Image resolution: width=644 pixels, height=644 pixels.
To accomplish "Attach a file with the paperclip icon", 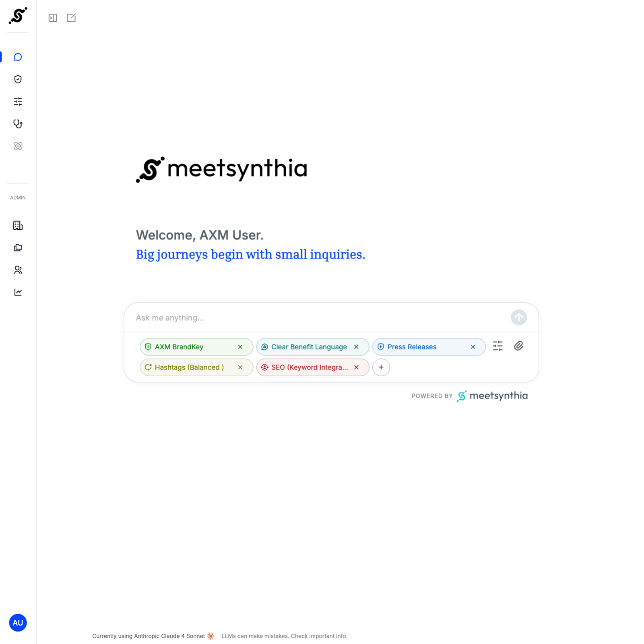I will coord(519,346).
